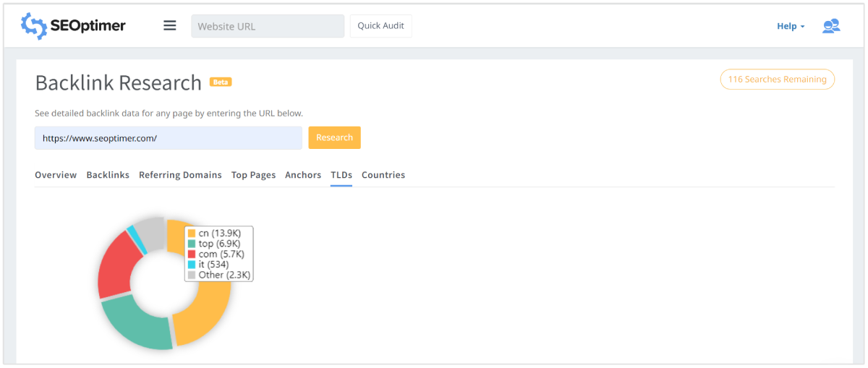Open the Anchors tab
The width and height of the screenshot is (868, 368).
tap(303, 175)
